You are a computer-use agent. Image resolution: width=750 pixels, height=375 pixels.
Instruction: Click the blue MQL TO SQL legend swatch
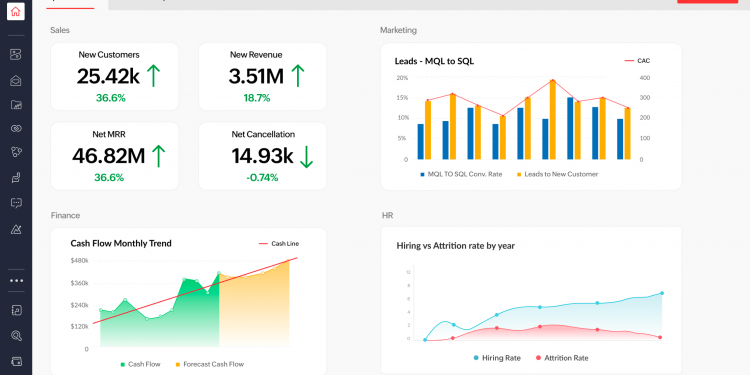tap(422, 175)
